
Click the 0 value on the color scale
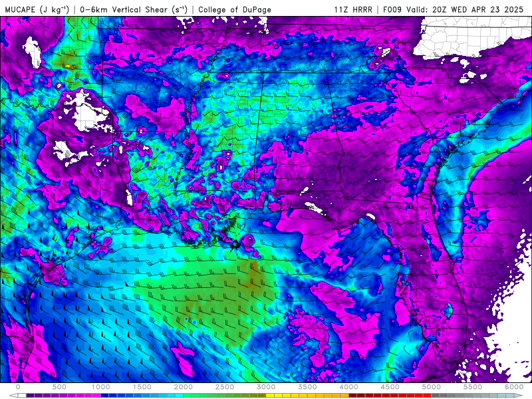(x=18, y=387)
